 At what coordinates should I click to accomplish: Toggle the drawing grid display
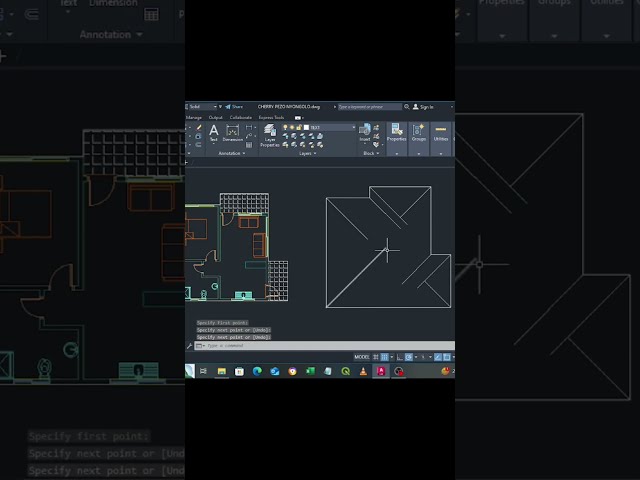[x=376, y=357]
